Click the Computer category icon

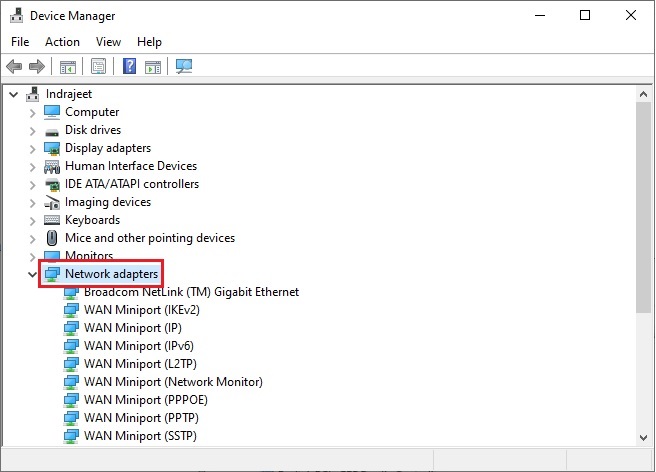52,112
